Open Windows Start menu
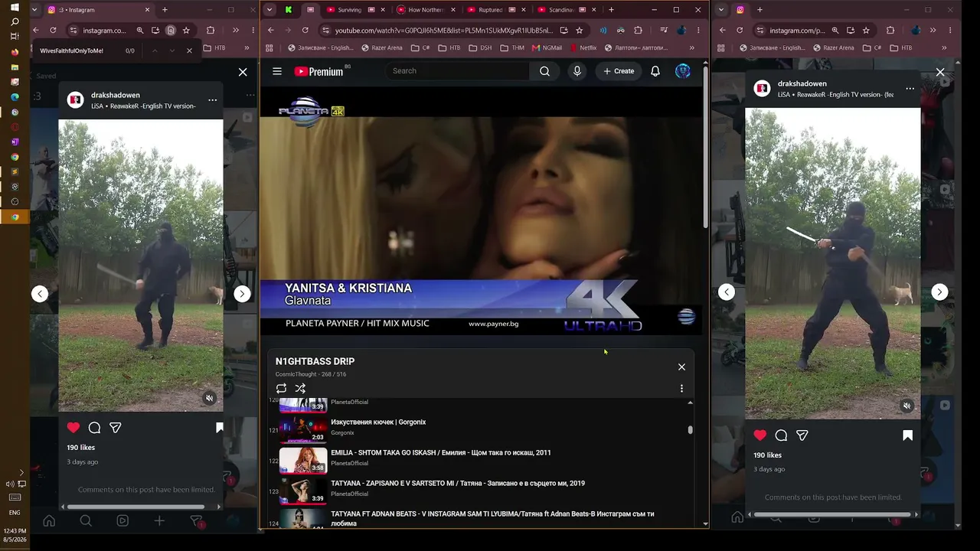The image size is (980, 551). (x=15, y=8)
